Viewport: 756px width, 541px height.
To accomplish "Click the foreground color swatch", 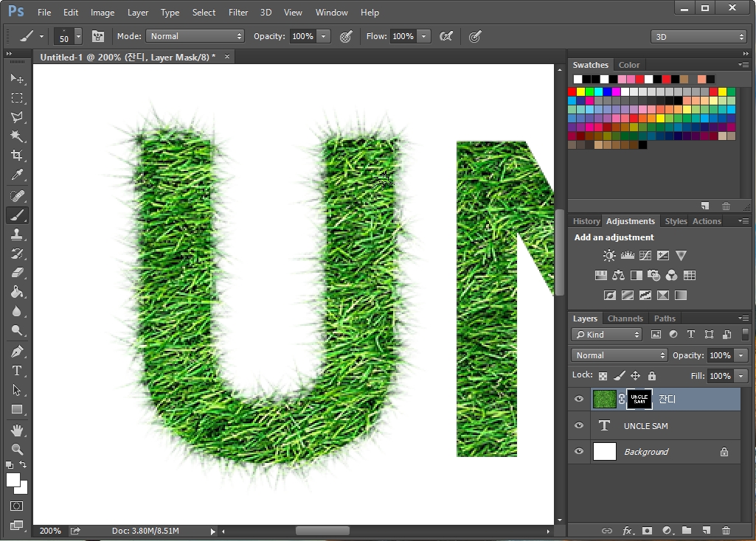I will point(13,480).
